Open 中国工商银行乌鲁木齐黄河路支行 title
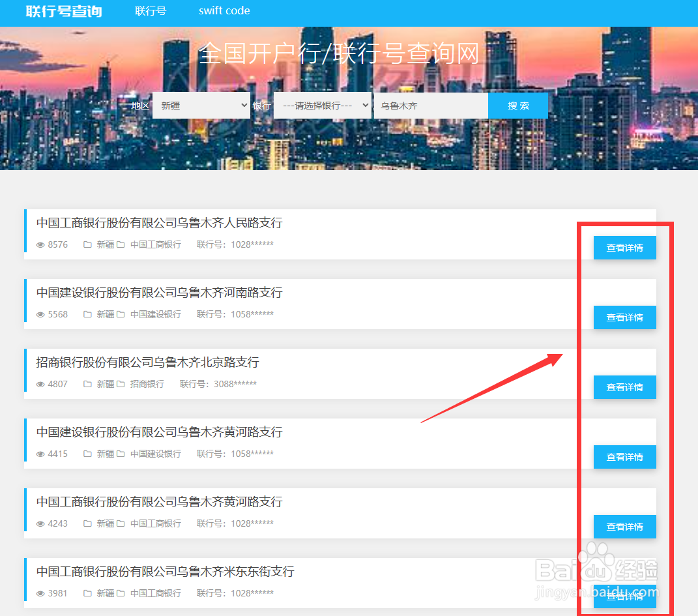 [160, 502]
